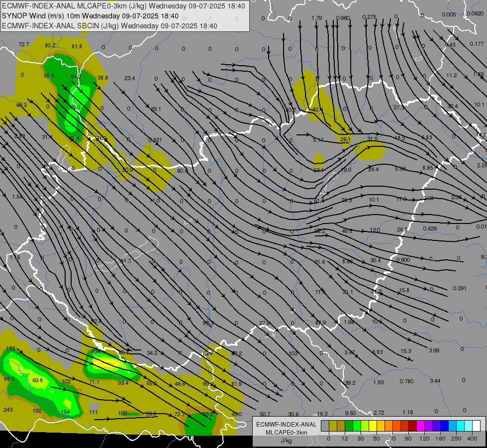Image resolution: width=487 pixels, height=448 pixels.
Task: Click the map value 111
Action: [x=94, y=412]
